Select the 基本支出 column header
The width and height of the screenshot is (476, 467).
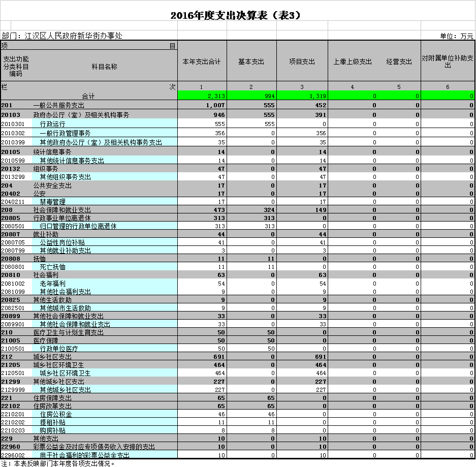coord(251,62)
